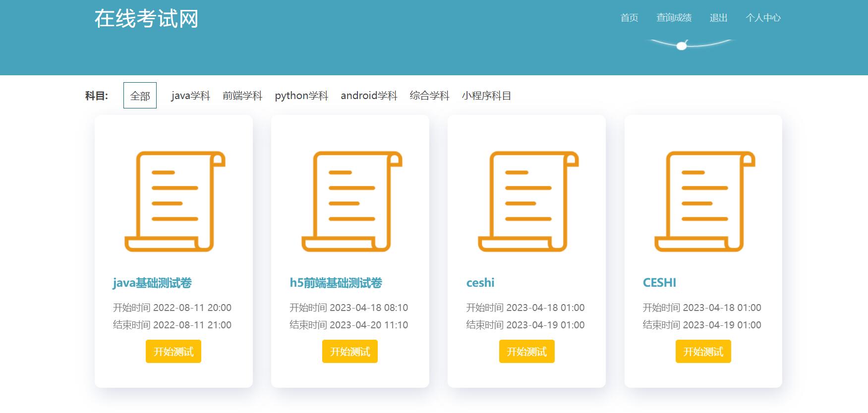Click text 结束时间 2023-04-20 11:10

[349, 325]
